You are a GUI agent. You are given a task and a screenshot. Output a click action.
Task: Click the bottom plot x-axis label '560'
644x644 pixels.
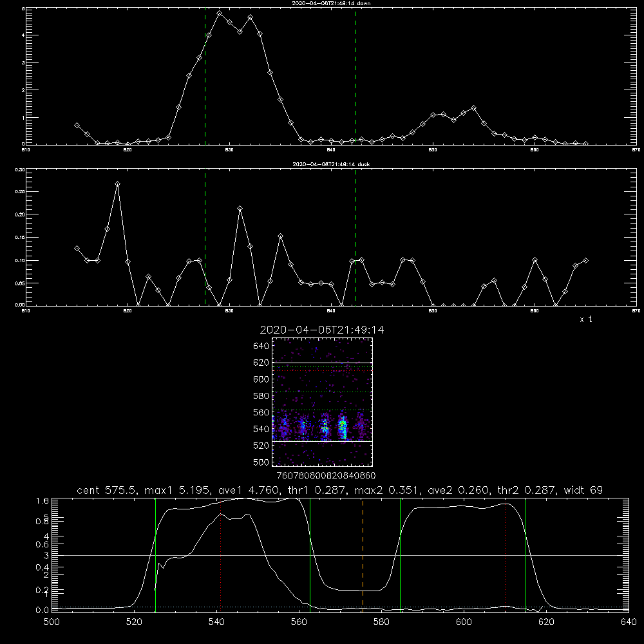[x=299, y=622]
